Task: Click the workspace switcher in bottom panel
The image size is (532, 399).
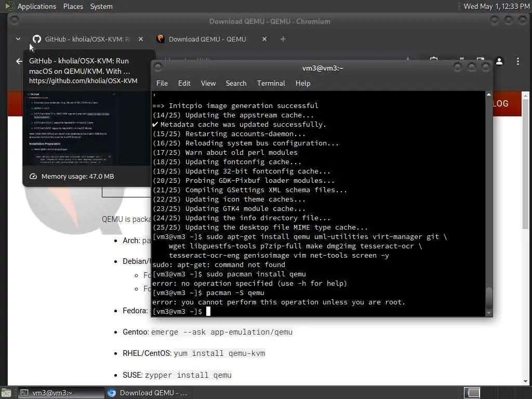Action: coord(472,393)
